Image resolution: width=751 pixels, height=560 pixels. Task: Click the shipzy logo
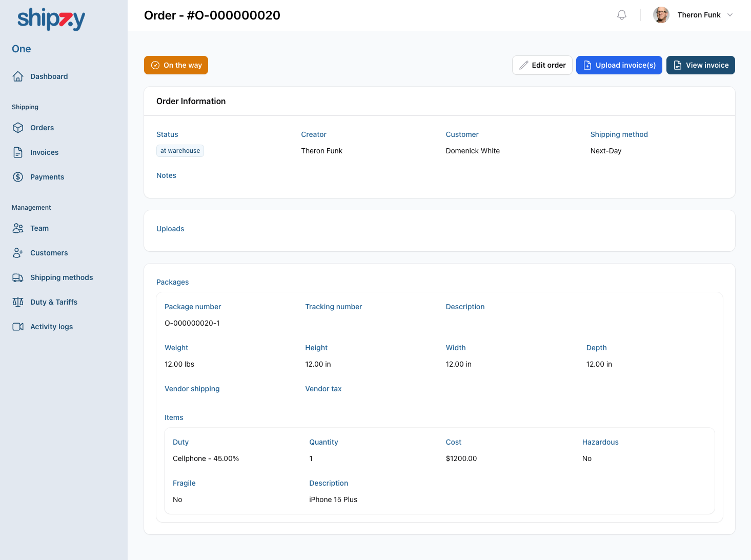(x=51, y=19)
